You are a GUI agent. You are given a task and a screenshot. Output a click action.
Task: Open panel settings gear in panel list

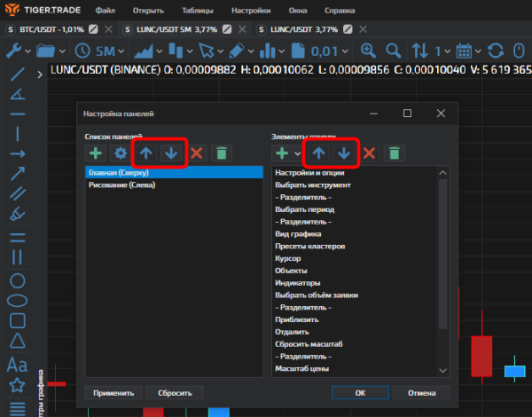(x=121, y=153)
